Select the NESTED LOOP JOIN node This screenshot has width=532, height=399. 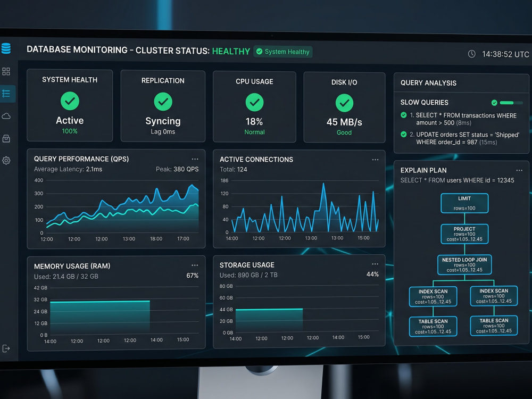coord(464,264)
